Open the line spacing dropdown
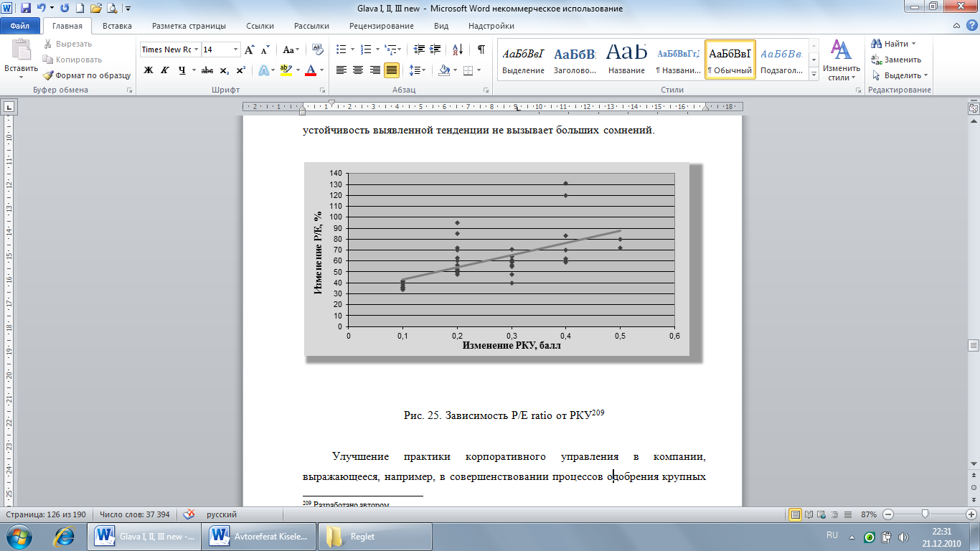This screenshot has height=551, width=980. [417, 70]
